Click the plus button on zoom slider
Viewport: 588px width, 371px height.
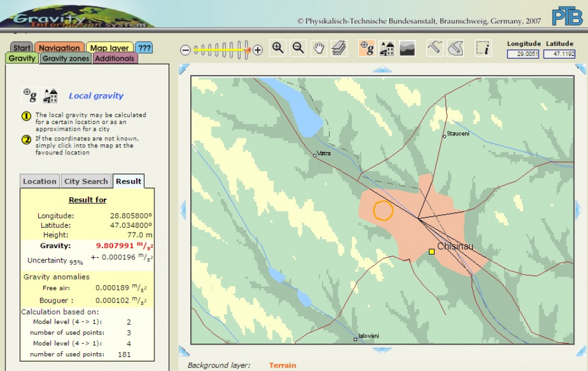258,50
